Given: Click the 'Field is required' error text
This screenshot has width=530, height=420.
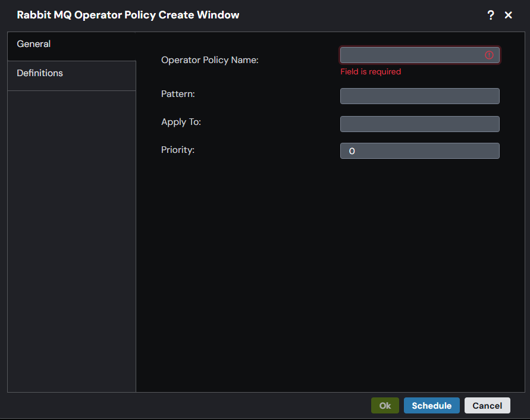Looking at the screenshot, I should click(371, 72).
